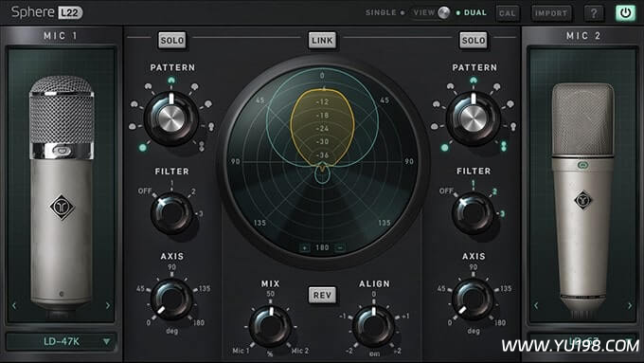644x363 pixels.
Task: Click the Mic 2 label under MIX knob
Action: point(300,351)
